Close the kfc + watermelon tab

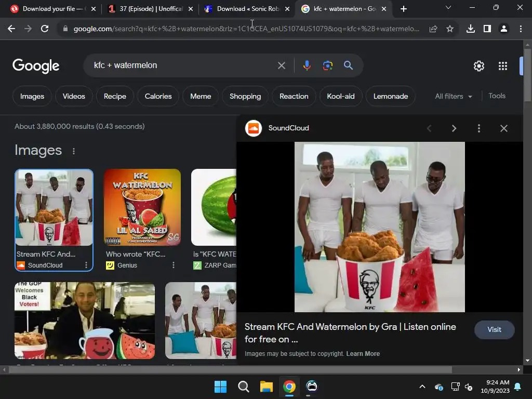[384, 9]
